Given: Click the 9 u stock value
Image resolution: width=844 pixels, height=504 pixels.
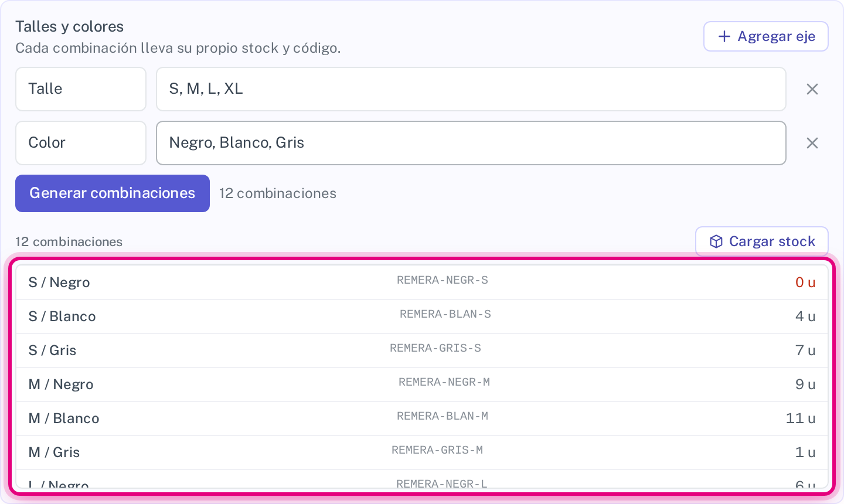Looking at the screenshot, I should tap(805, 384).
